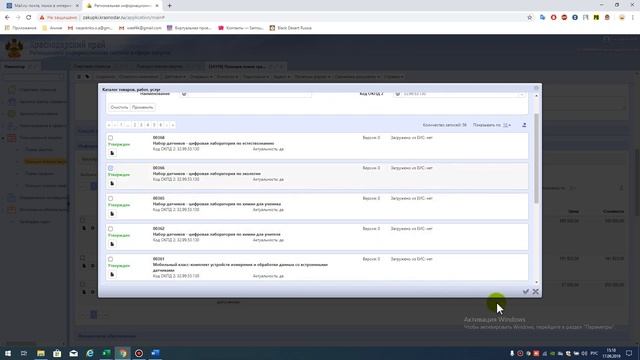The image size is (640, 360).
Task: Click the export icon beside Показывать по
Action: click(x=524, y=125)
